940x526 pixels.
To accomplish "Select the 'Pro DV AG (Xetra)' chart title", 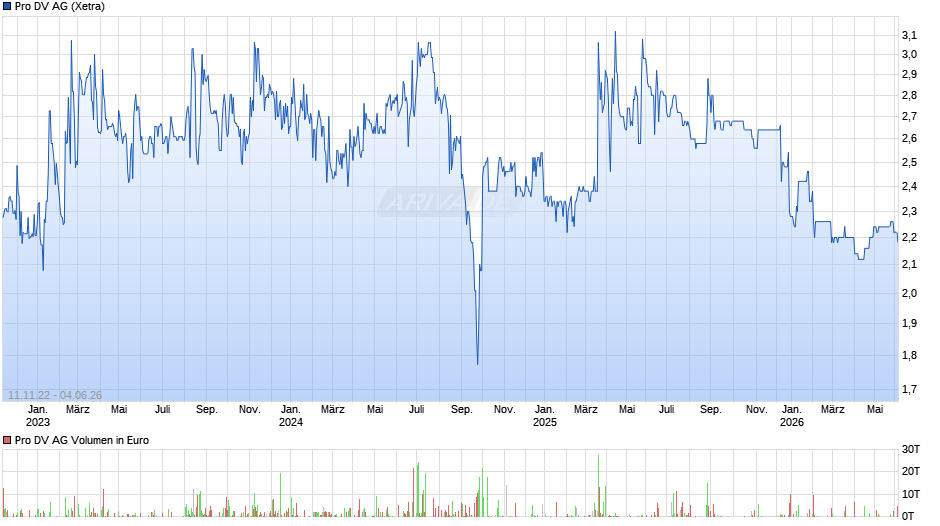I will point(59,7).
